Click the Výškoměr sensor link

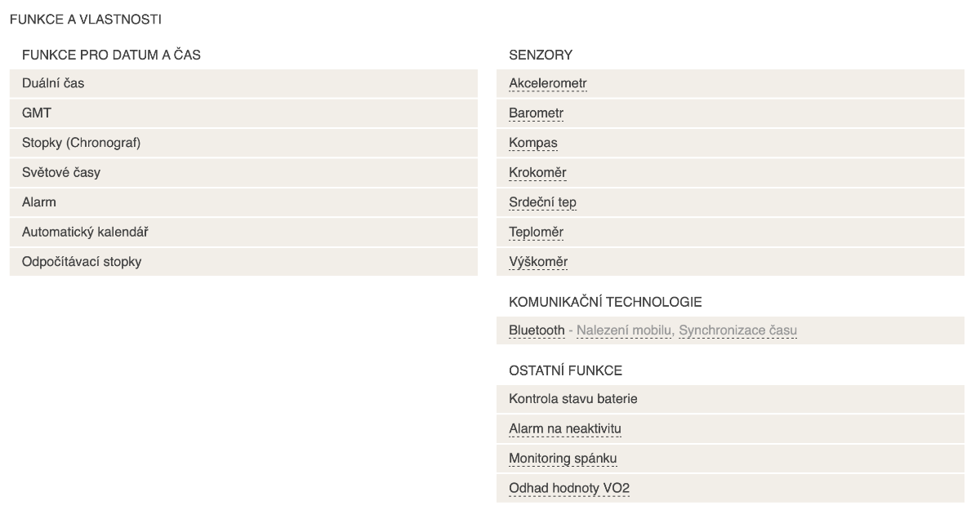click(538, 262)
